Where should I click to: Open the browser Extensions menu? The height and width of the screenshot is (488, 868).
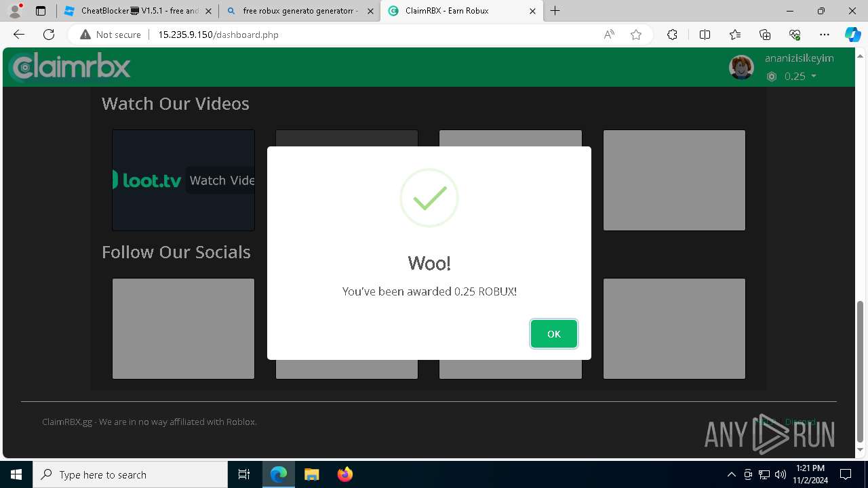coord(672,35)
